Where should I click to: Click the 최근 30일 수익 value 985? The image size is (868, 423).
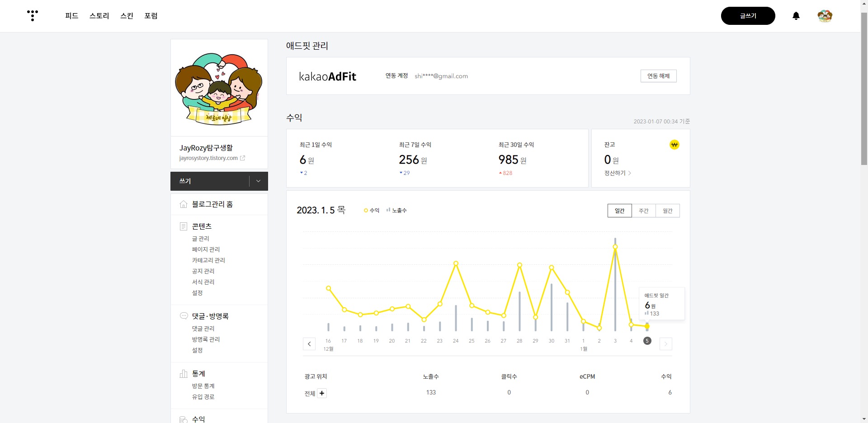[x=509, y=160]
